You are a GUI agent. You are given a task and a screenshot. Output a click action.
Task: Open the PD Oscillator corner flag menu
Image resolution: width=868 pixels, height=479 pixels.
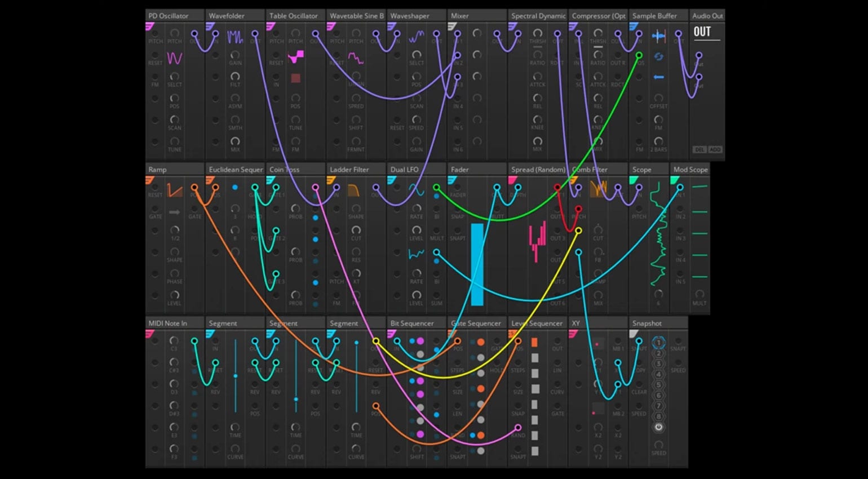coord(150,26)
